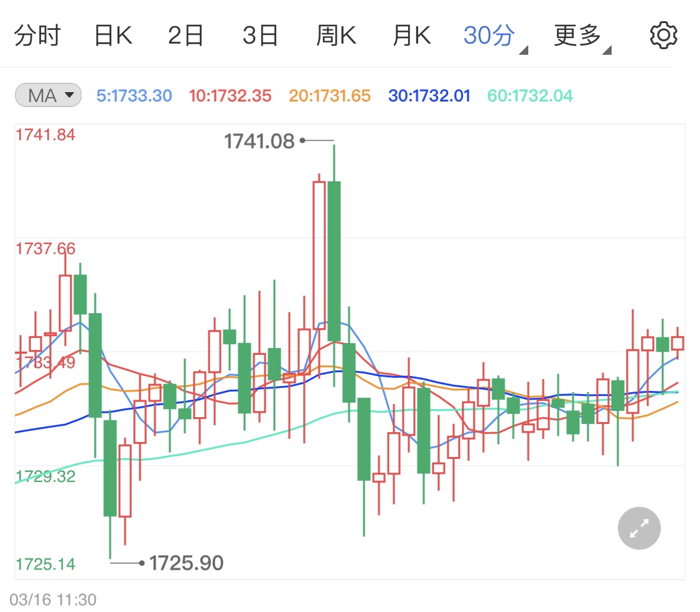Switch to 月K monthly chart tab
The image size is (700, 612).
[x=412, y=35]
